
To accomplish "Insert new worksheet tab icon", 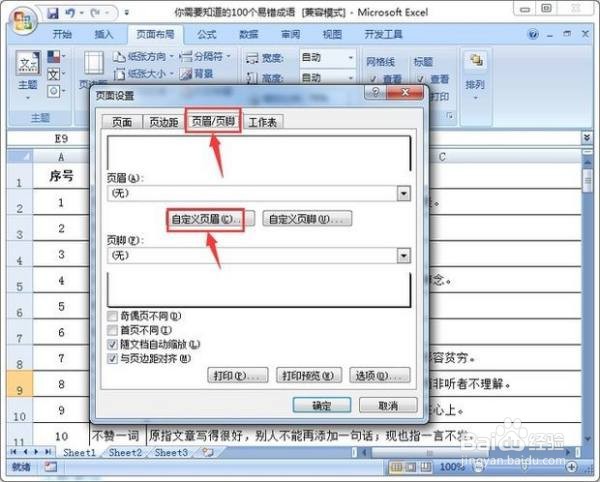I will click(x=208, y=453).
